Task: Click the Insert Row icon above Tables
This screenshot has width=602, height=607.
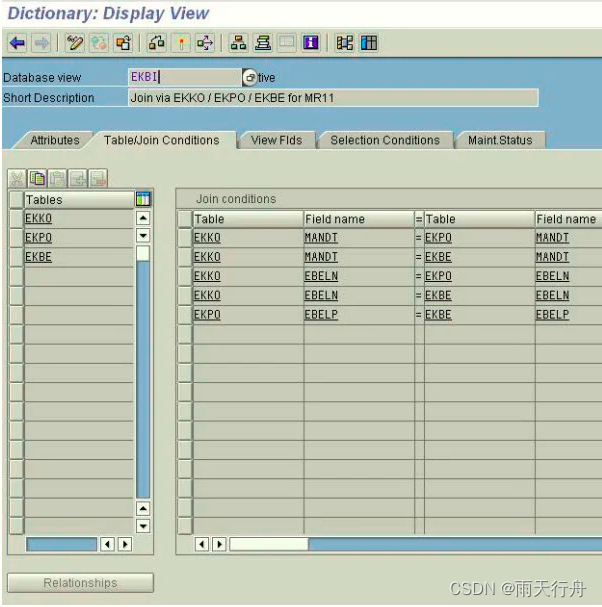Action: click(78, 178)
